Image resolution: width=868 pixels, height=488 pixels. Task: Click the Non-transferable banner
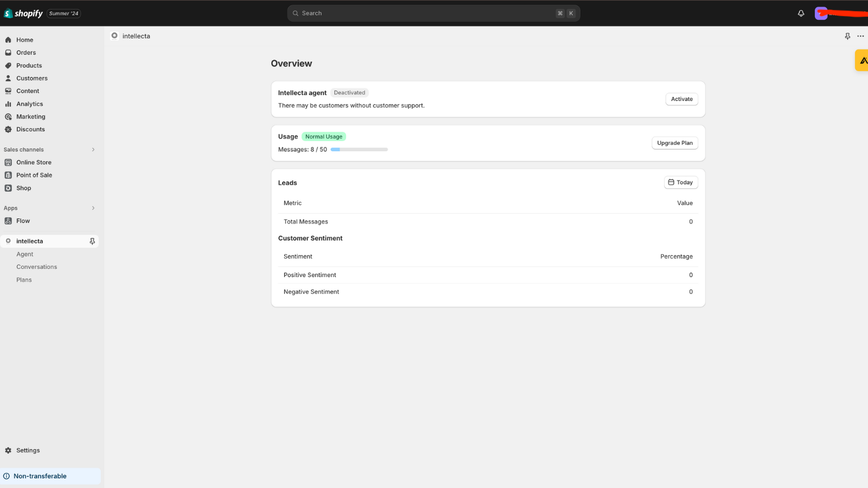point(50,476)
